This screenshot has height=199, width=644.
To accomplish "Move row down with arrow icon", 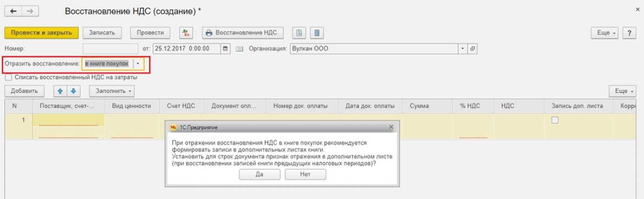I will (x=73, y=91).
